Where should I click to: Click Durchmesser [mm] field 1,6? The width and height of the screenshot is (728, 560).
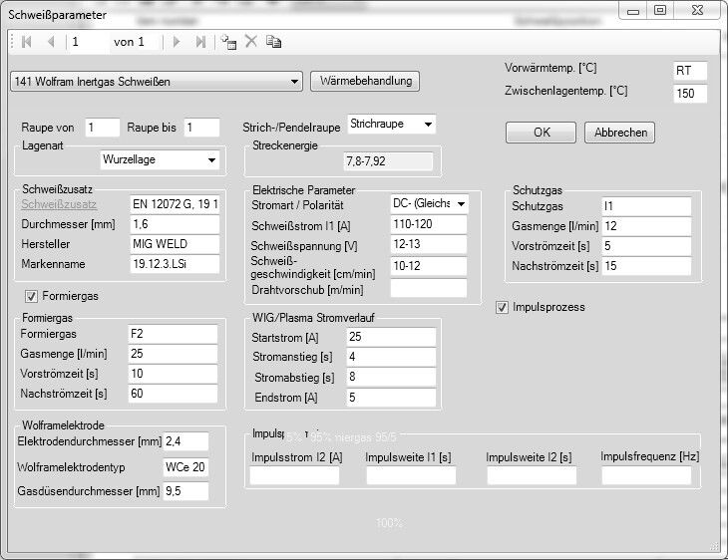pos(175,224)
